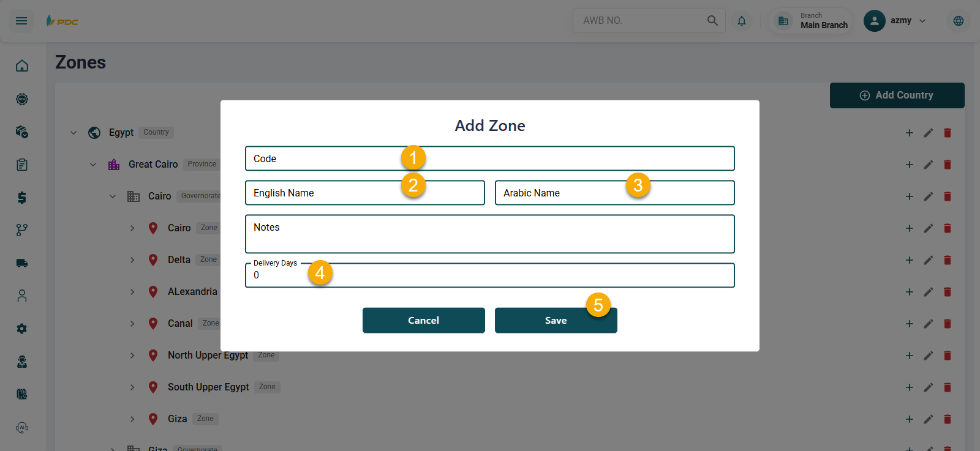Viewport: 980px width, 451px height.
Task: Add child under Cairo governorate row
Action: pos(910,196)
